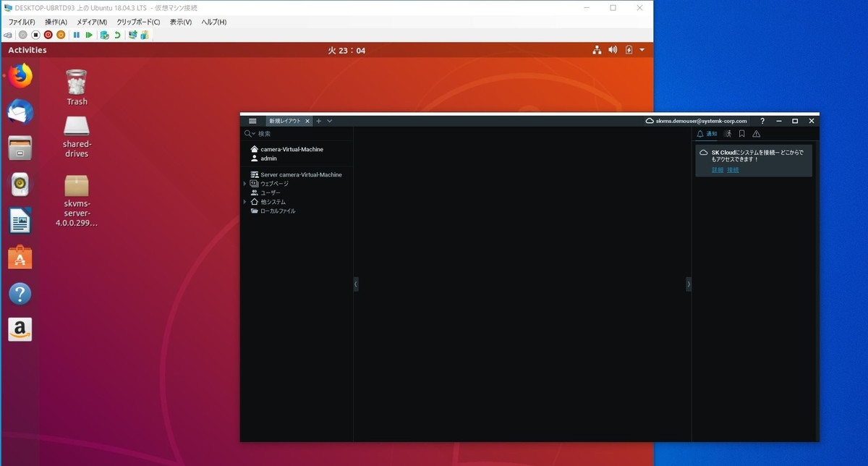Click the Turn Off (stop square) VM icon

35,35
